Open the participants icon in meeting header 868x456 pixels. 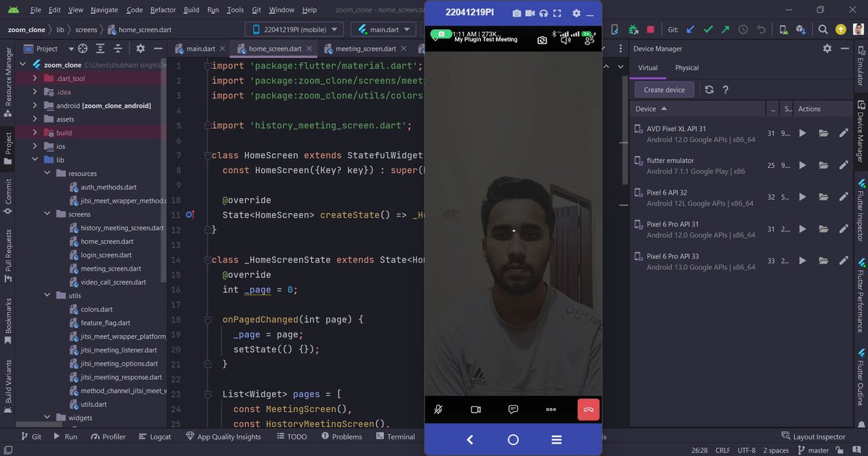(x=590, y=40)
